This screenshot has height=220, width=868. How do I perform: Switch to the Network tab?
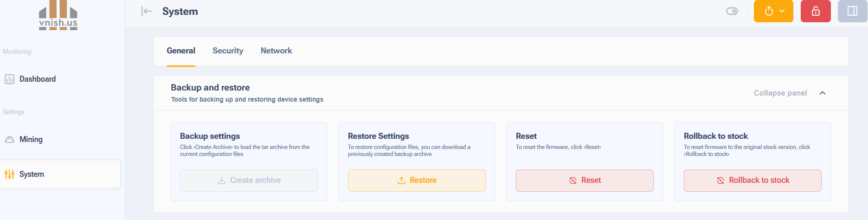pos(276,51)
